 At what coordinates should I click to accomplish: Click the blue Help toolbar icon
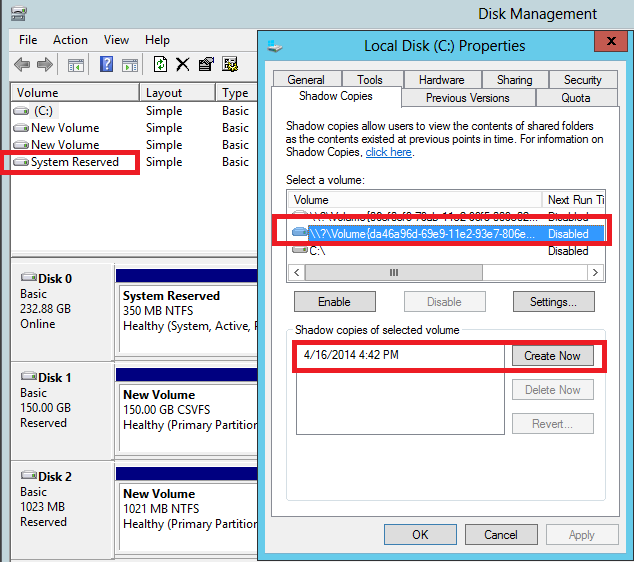(x=106, y=65)
